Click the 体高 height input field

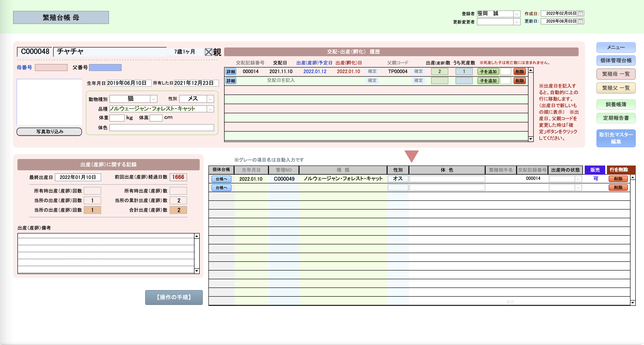(x=156, y=118)
